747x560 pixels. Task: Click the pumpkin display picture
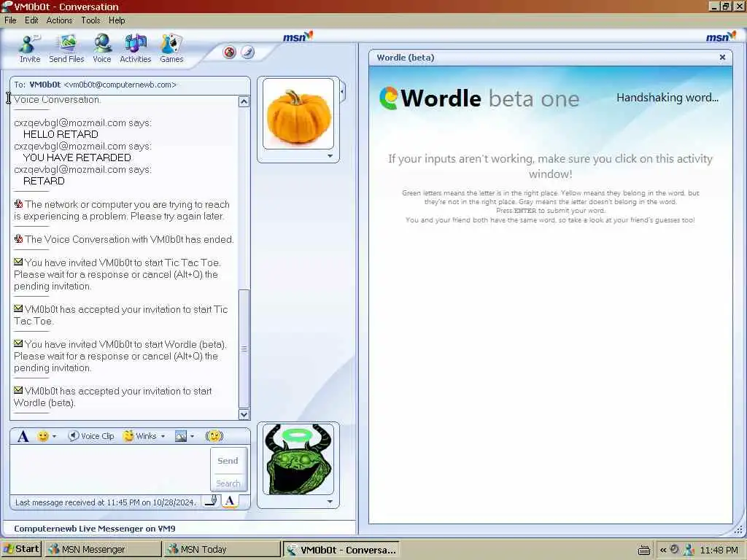298,114
